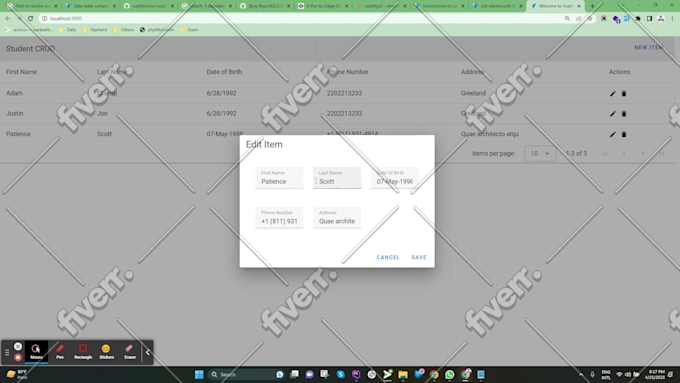Stop the screen recording with the red button
Image resolution: width=680 pixels, height=383 pixels.
[18, 357]
